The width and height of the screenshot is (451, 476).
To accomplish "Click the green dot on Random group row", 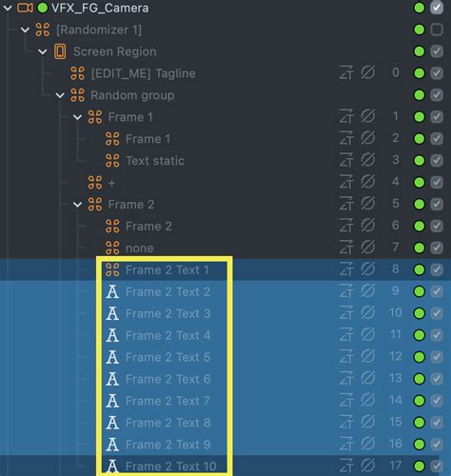I will click(x=420, y=95).
